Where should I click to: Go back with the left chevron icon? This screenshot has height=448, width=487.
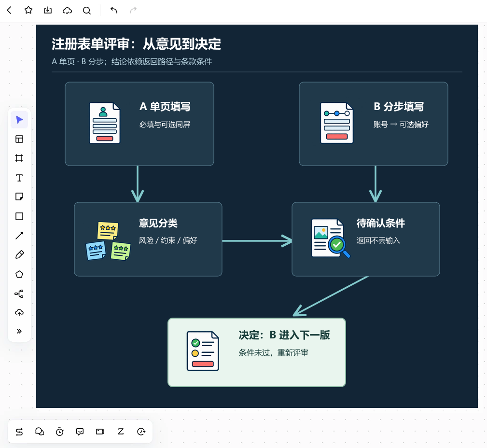click(9, 10)
